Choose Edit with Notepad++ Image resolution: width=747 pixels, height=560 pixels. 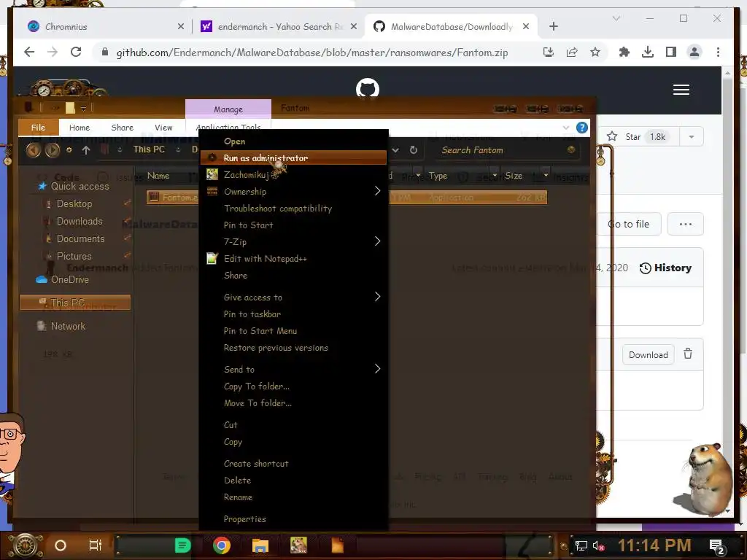[x=293, y=259]
